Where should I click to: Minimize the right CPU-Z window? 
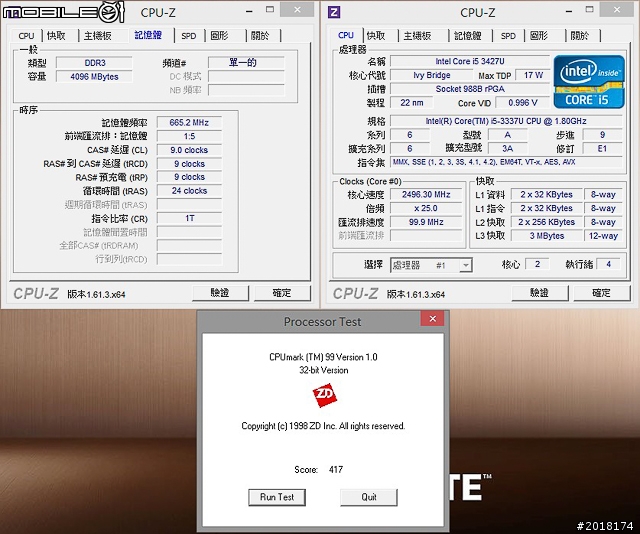[x=569, y=11]
